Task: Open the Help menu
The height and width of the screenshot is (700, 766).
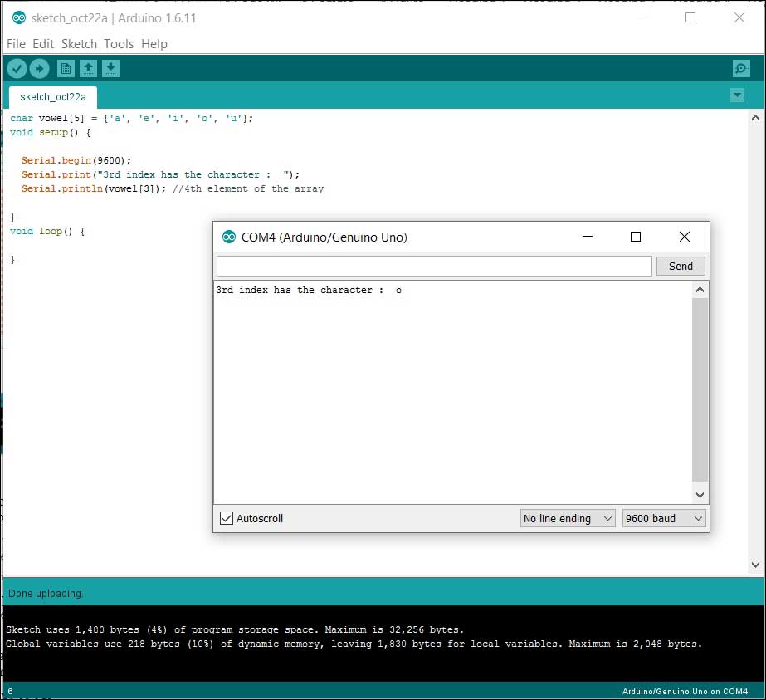Action: point(154,44)
